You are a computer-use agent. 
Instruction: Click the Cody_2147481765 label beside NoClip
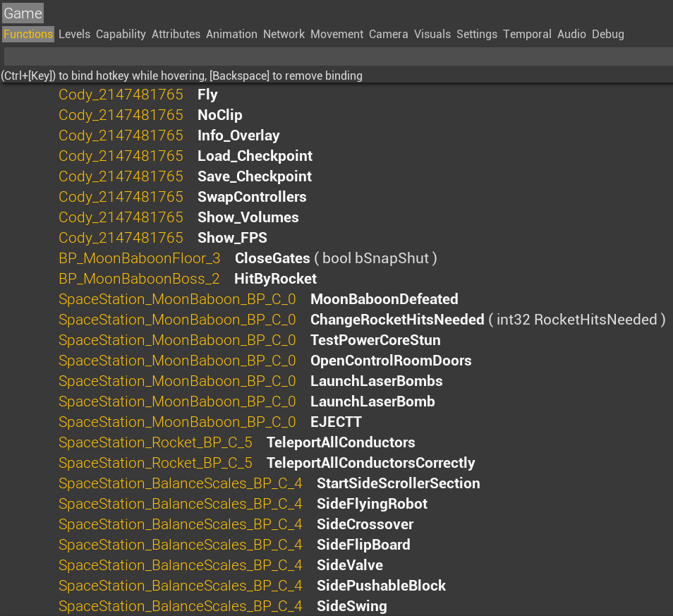121,115
